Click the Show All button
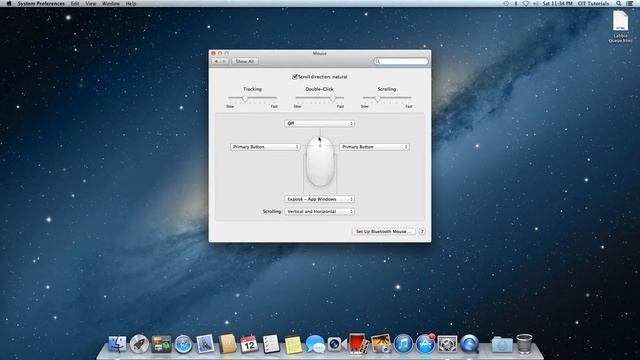Screen dimensions: 640x360 245,61
